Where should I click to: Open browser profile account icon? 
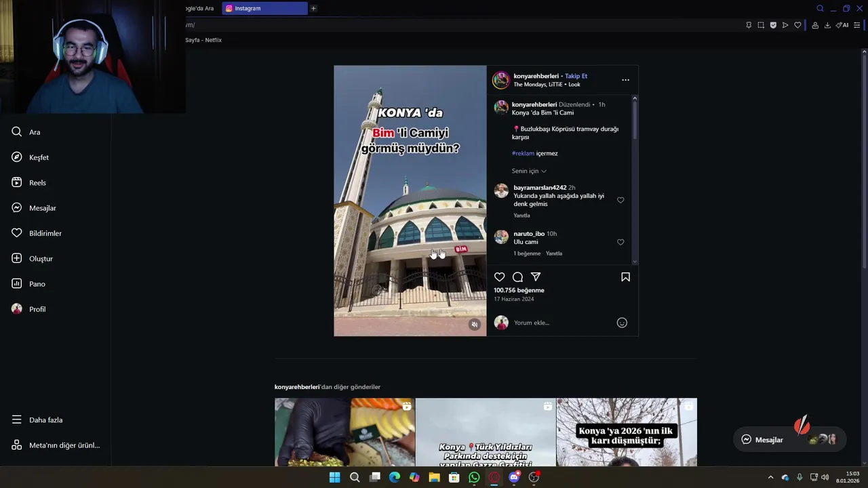tap(815, 25)
